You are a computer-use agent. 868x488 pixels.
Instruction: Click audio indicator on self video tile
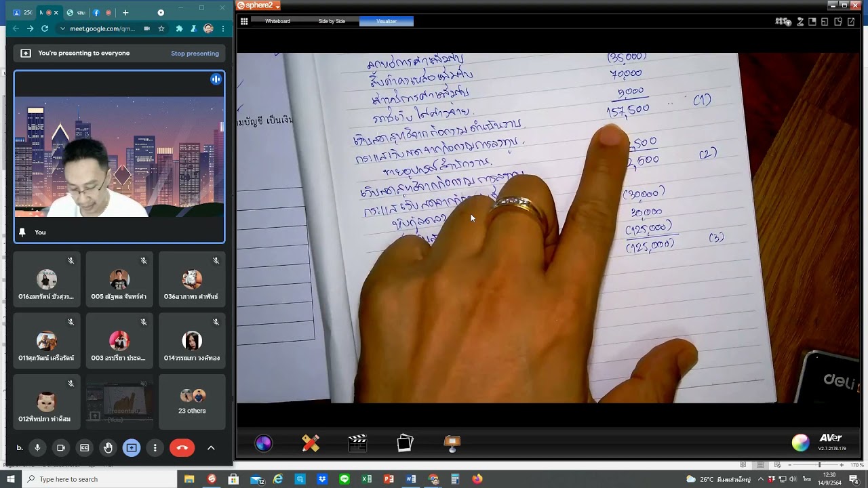coord(216,79)
